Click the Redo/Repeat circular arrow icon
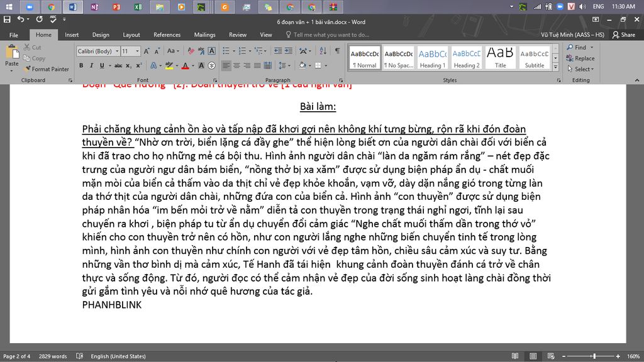This screenshot has width=644, height=362. click(x=40, y=19)
